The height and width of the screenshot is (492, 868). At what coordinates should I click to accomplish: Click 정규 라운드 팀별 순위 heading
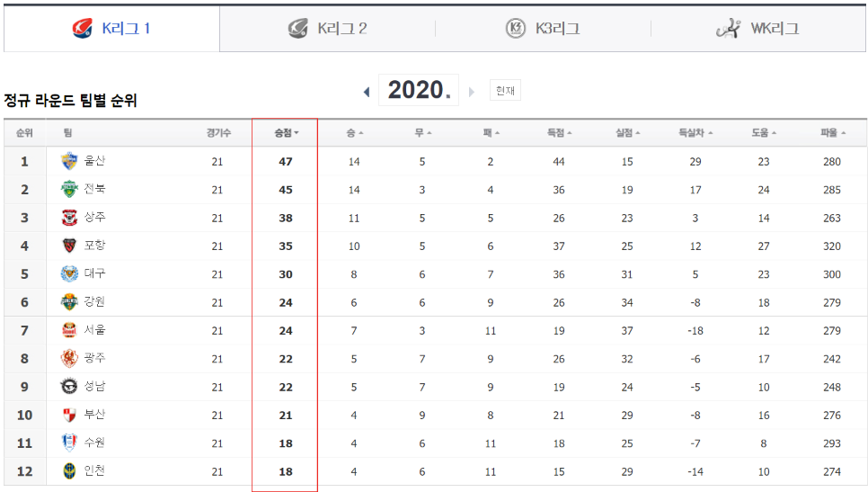click(70, 100)
